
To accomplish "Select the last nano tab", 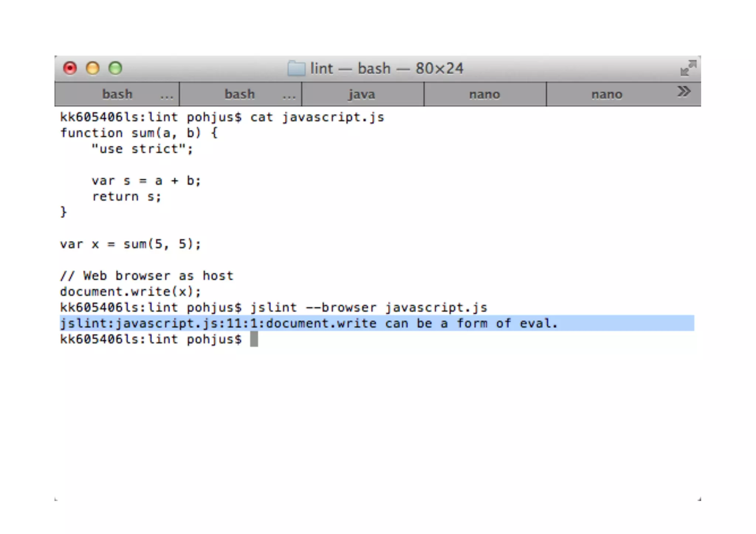I will click(x=606, y=94).
